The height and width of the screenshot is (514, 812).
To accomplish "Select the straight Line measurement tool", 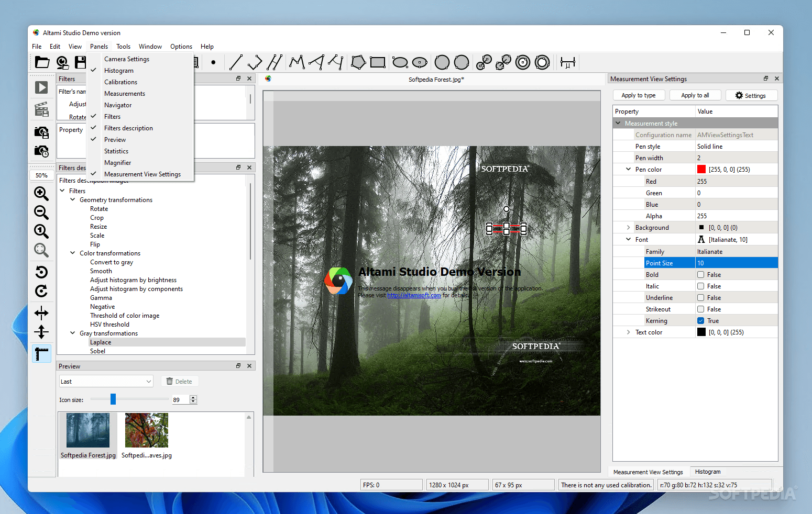I will pos(236,62).
